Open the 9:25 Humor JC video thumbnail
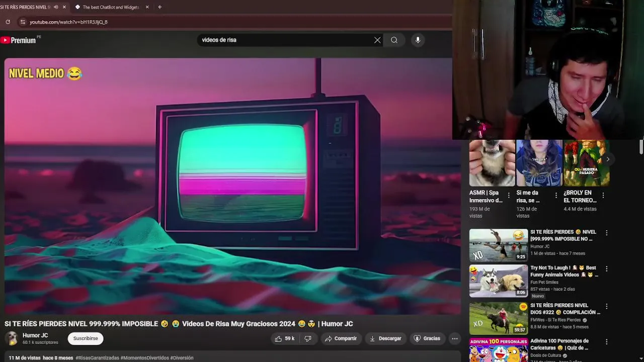This screenshot has width=644, height=362. [x=499, y=245]
